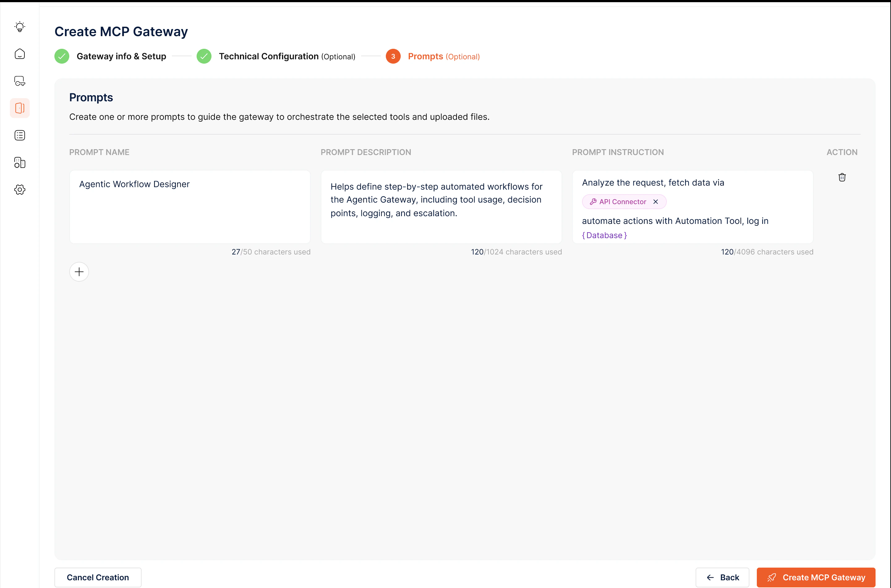Open the chat key sidebar icon

click(19, 81)
